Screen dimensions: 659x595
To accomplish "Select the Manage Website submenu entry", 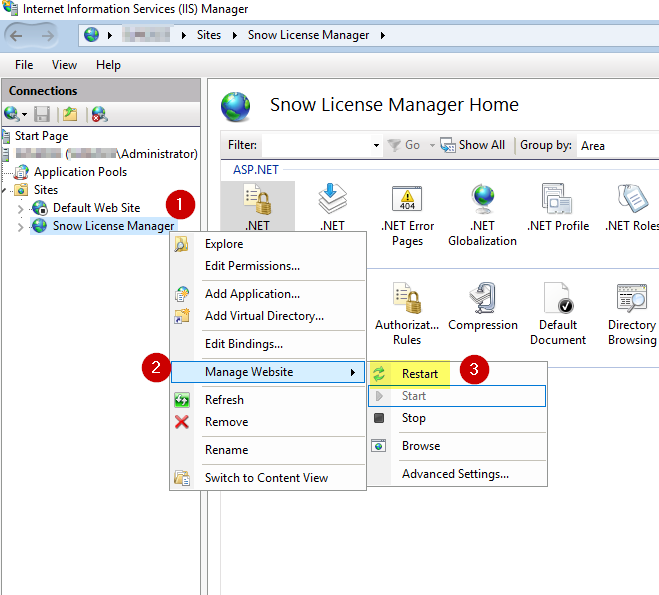I will point(268,372).
